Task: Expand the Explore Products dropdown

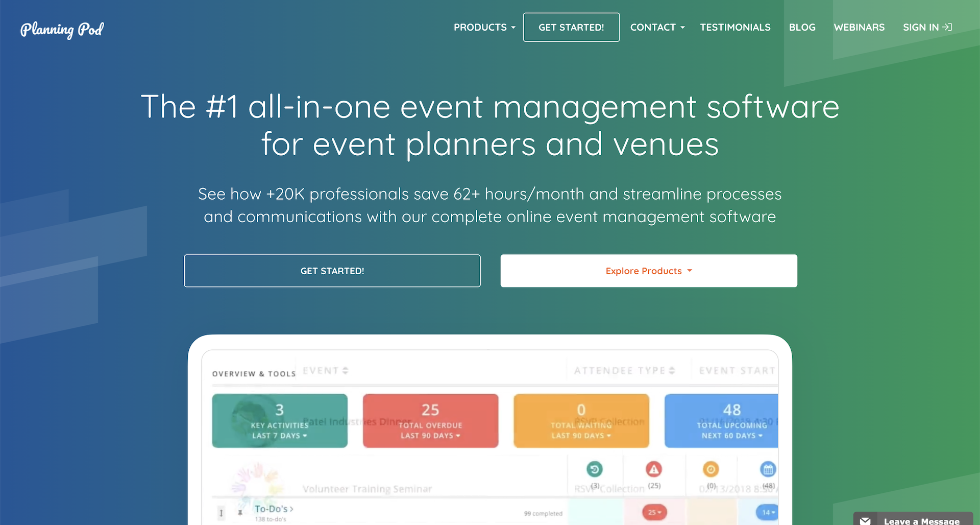Action: coord(649,271)
